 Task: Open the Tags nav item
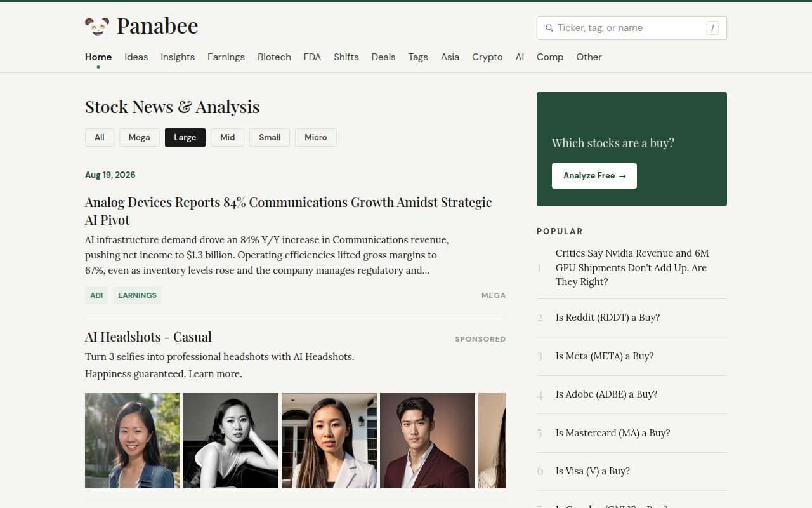pyautogui.click(x=418, y=57)
